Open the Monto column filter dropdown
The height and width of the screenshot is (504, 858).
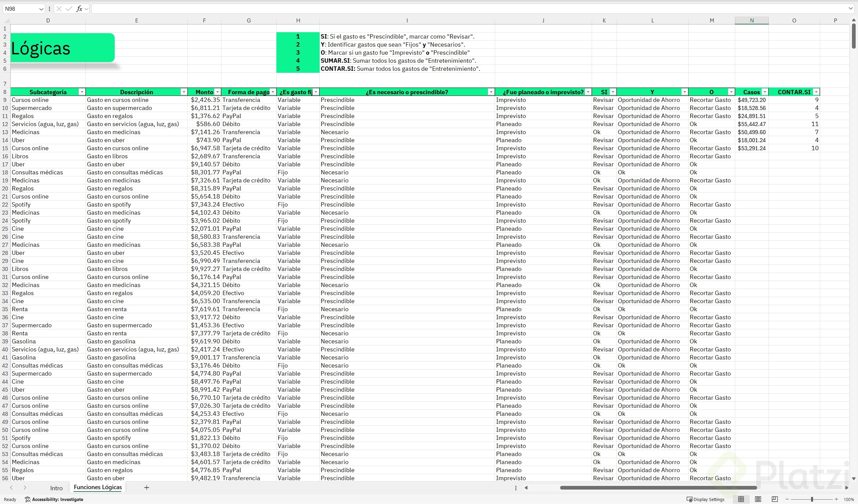tap(218, 92)
